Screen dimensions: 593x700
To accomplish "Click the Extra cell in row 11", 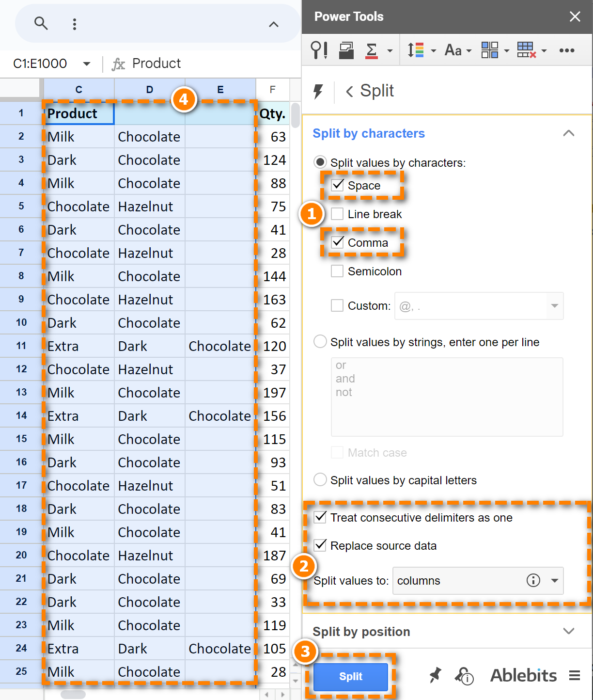I will coord(79,346).
